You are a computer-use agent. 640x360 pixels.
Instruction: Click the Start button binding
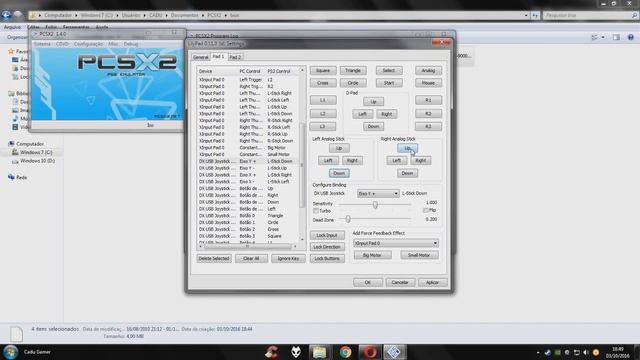pos(389,83)
